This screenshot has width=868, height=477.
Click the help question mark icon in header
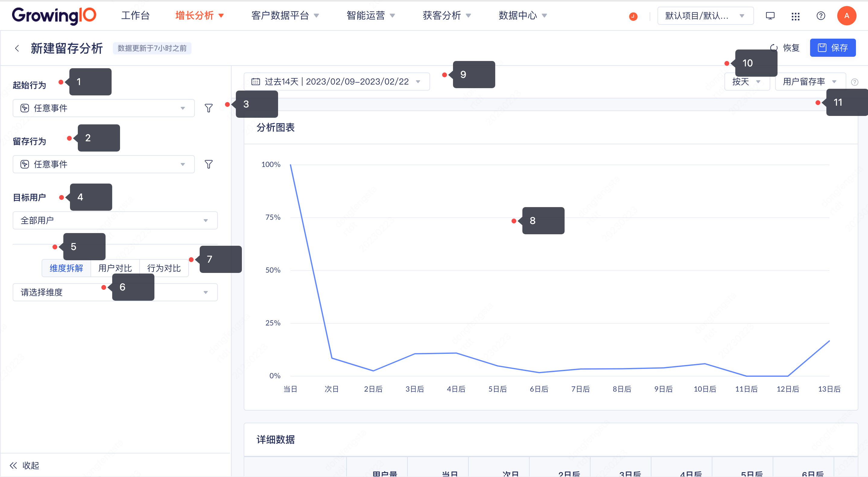click(821, 16)
